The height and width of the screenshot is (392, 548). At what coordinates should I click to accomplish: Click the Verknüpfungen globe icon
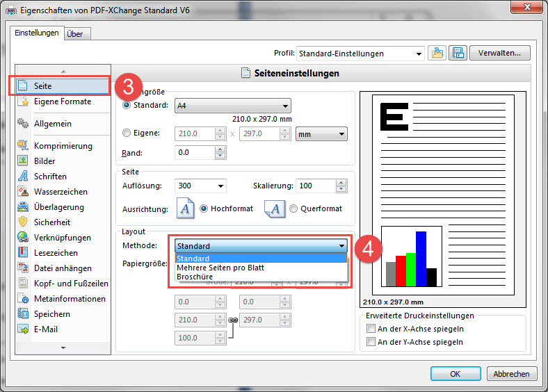pyautogui.click(x=23, y=237)
